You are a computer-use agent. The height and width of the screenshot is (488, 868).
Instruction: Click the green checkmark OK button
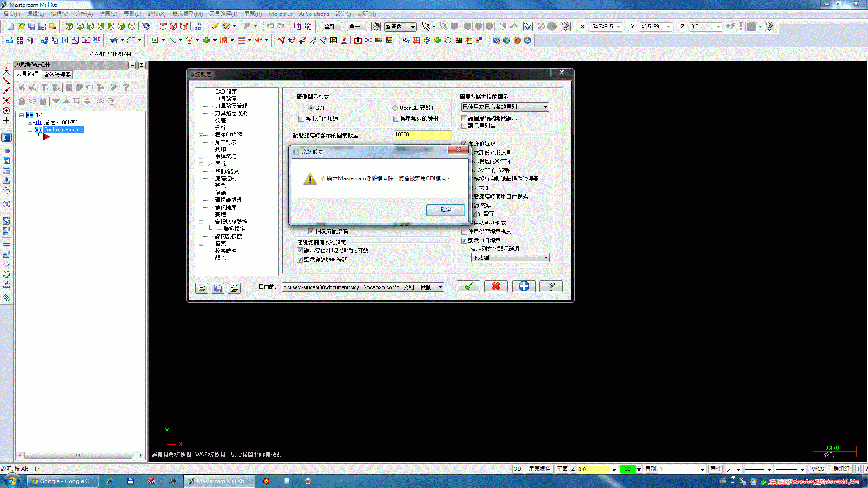click(x=468, y=286)
